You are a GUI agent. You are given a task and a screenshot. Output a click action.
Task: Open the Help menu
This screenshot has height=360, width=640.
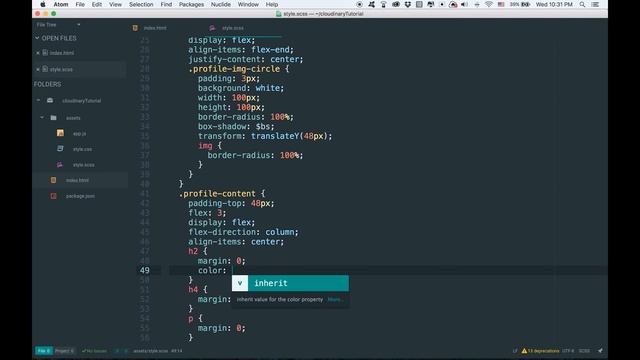point(272,4)
